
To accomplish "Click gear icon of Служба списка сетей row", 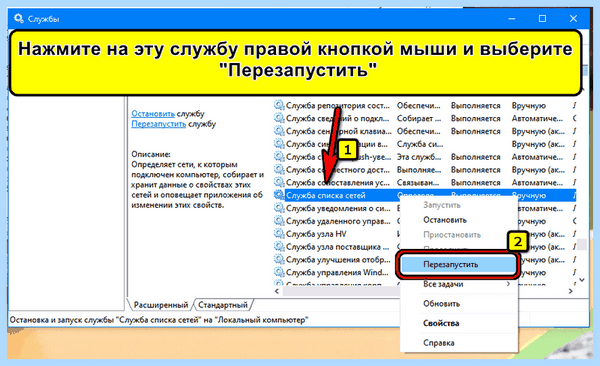I will [279, 195].
